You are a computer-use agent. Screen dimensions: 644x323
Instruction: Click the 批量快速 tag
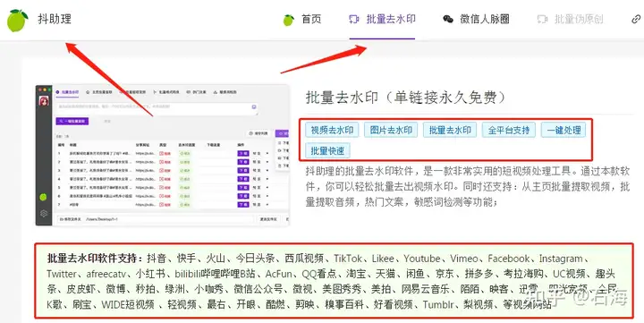pos(327,151)
